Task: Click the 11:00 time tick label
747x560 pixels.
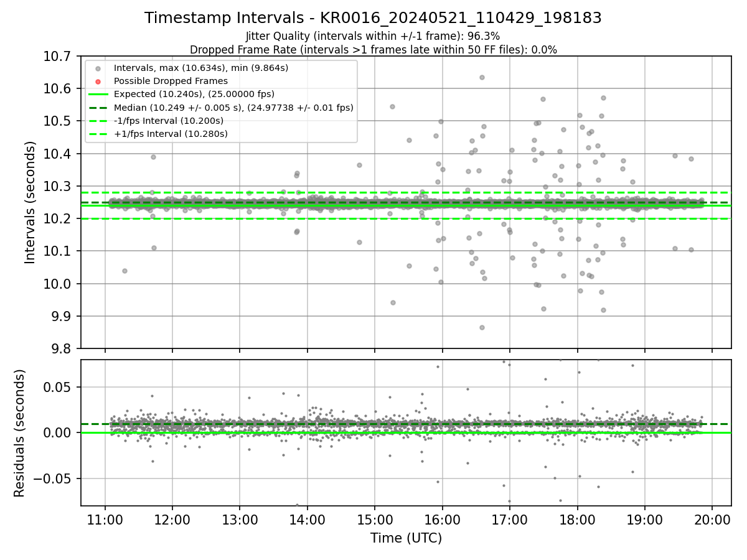Action: (x=105, y=519)
